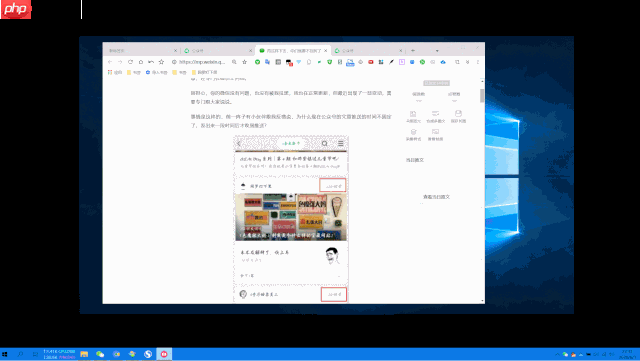640x361 pixels.
Task: Click the scrollbar up arrow
Action: tap(482, 81)
